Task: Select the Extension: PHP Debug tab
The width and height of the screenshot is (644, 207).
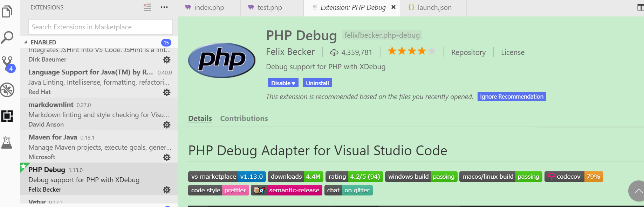Action: [x=353, y=7]
